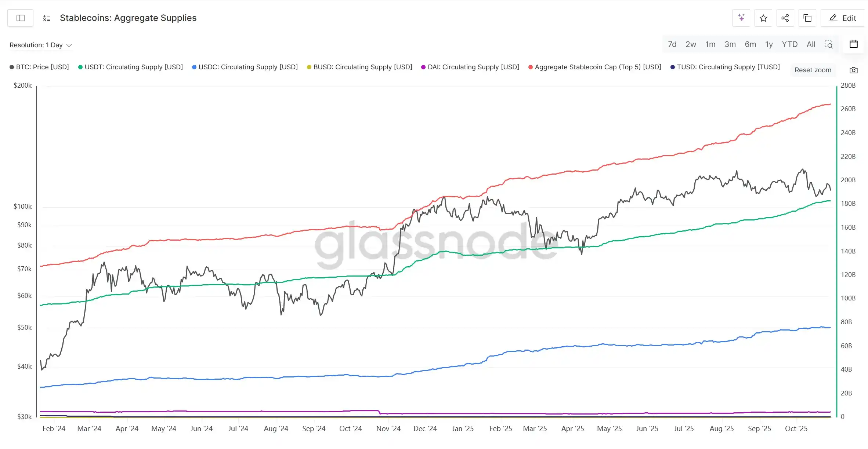The height and width of the screenshot is (449, 868).
Task: Select the 3m time range
Action: click(x=730, y=44)
